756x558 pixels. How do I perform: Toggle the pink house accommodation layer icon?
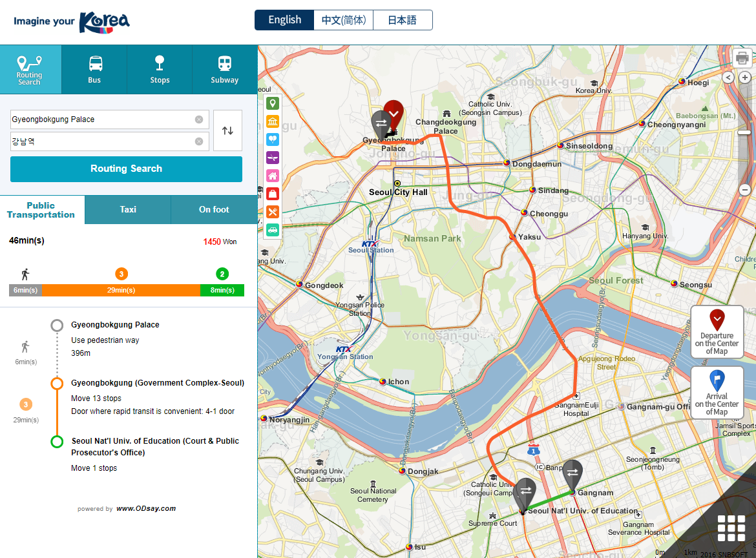pos(273,176)
